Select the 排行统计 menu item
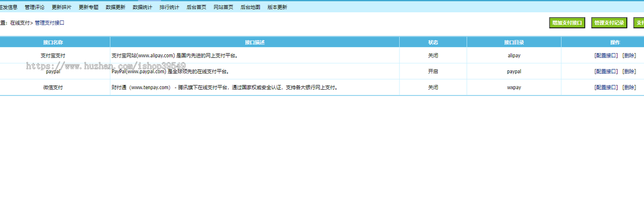 tap(169, 7)
